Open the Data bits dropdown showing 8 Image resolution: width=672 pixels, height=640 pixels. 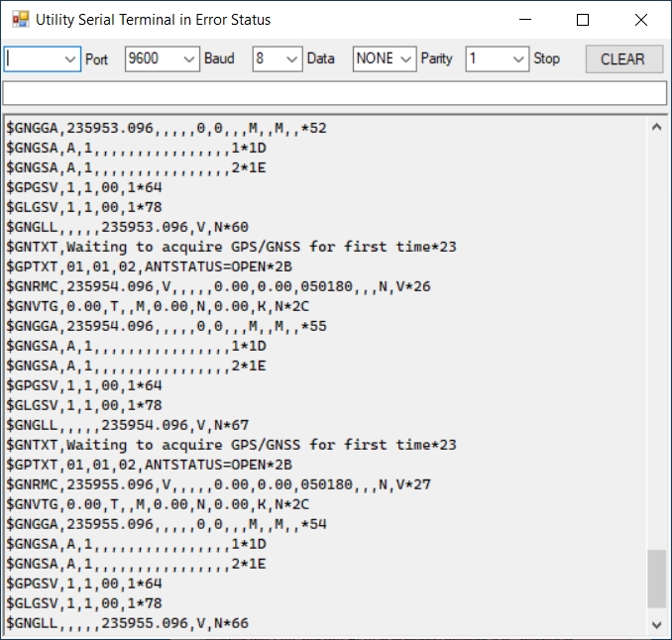coord(292,59)
